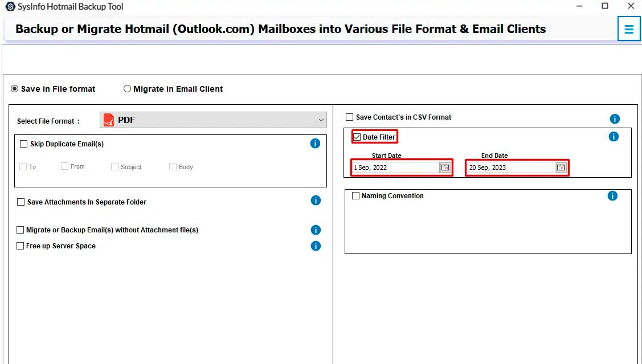Click the Select File Format label
Screen dimensions: 642x364
click(48, 121)
